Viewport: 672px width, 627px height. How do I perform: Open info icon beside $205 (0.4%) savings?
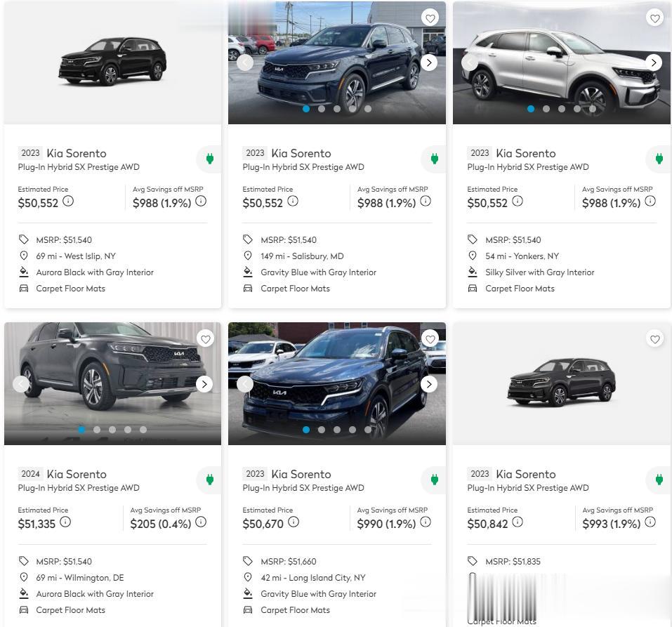(201, 522)
